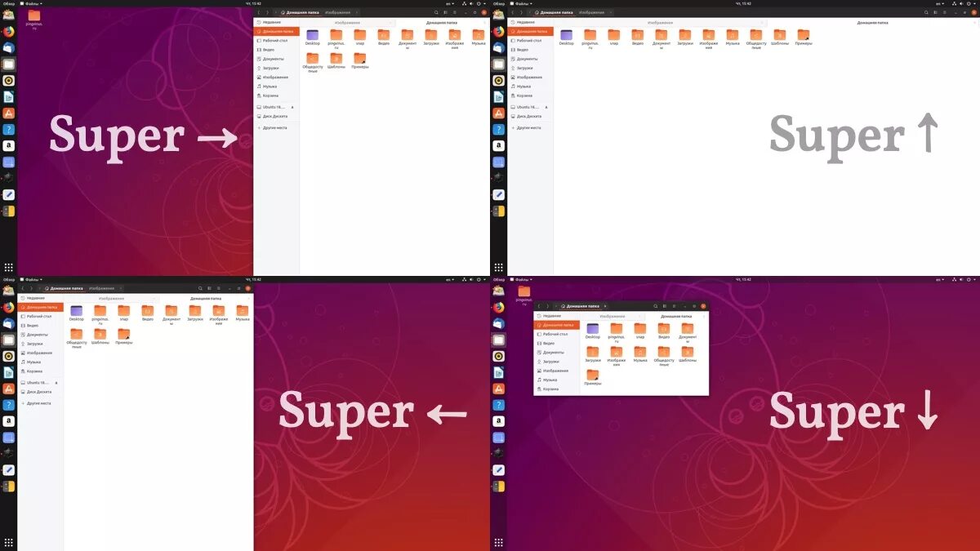Select Корзина in Super ↓ screenshot sidebar

tap(556, 389)
